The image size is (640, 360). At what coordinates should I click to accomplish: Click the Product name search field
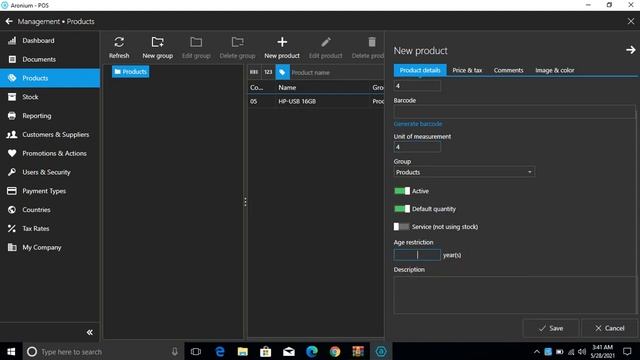[x=337, y=72]
